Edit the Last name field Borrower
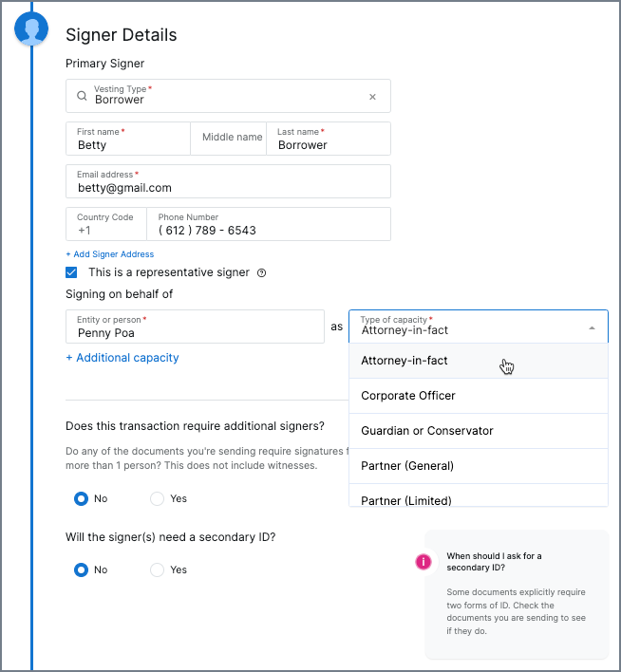Image resolution: width=621 pixels, height=672 pixels. (329, 139)
